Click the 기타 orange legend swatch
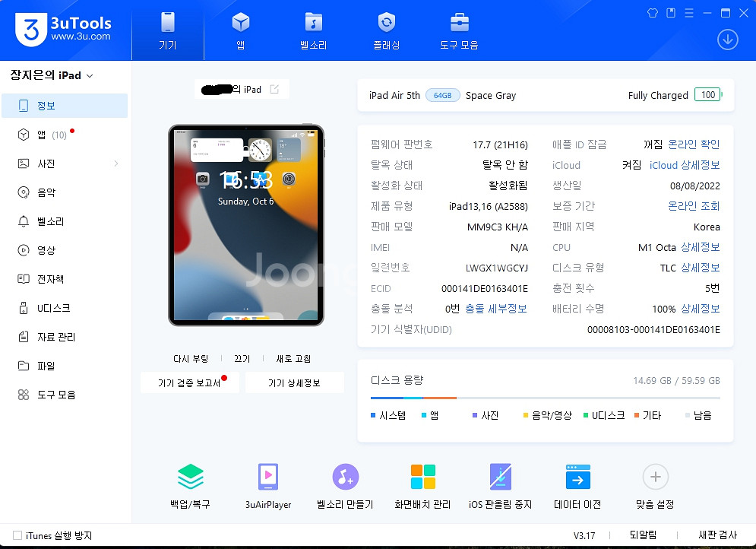This screenshot has height=549, width=756. [x=637, y=415]
